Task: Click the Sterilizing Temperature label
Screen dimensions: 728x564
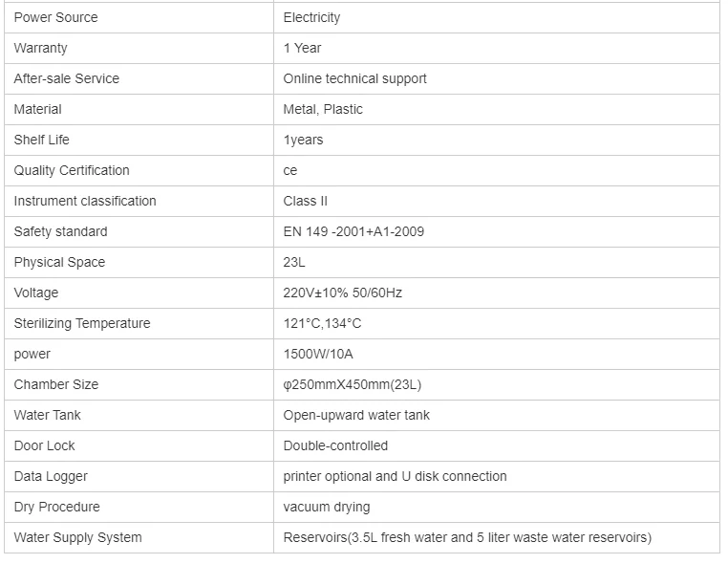Action: tap(82, 323)
